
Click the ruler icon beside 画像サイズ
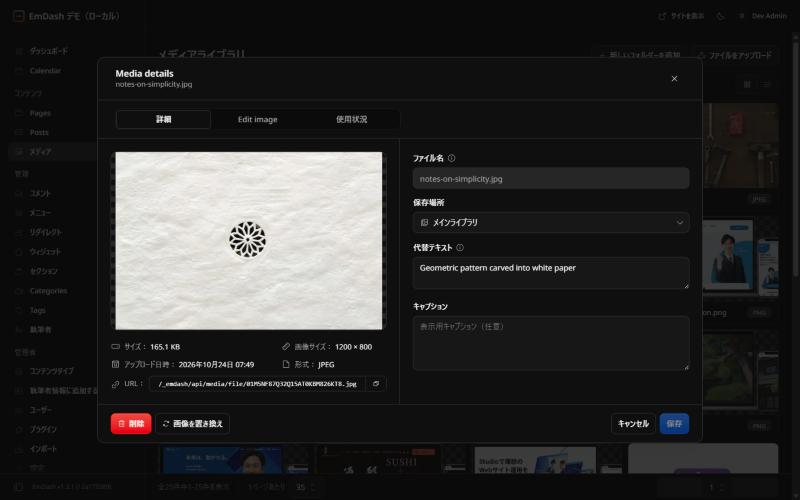286,346
